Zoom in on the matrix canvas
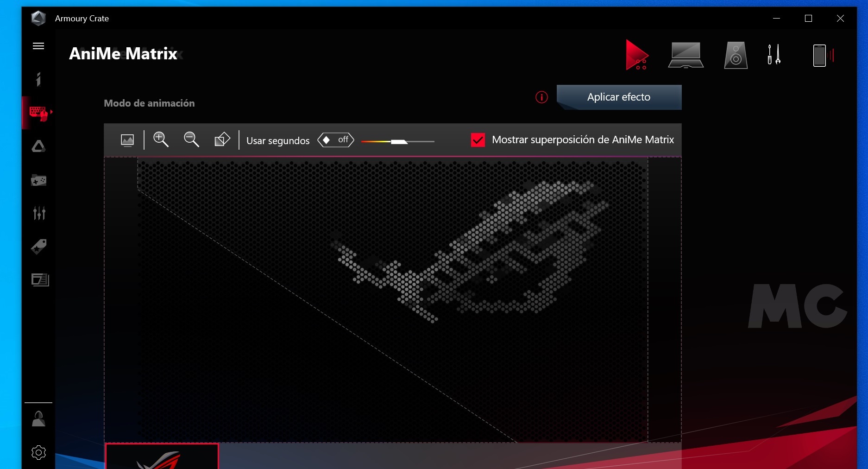This screenshot has height=469, width=868. 161,139
